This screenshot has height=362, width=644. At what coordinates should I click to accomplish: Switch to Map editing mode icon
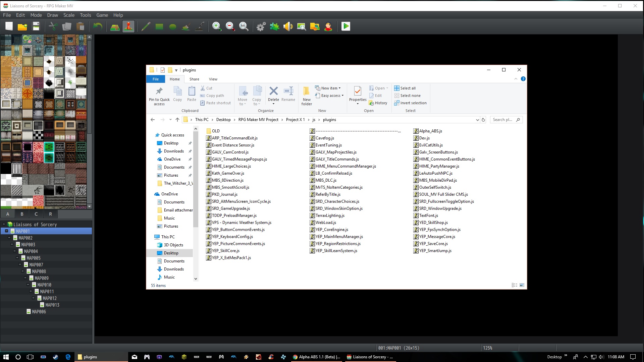pyautogui.click(x=115, y=26)
